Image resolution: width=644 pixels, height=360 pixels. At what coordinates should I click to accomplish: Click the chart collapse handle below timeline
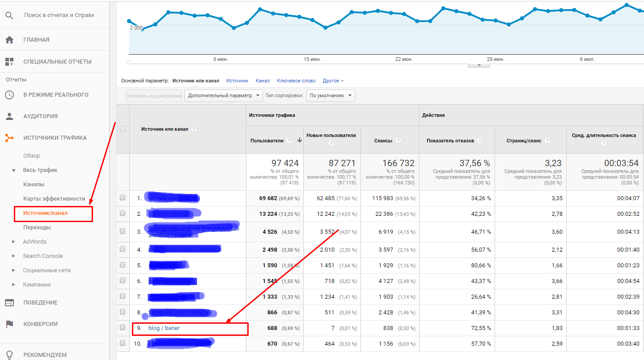[x=478, y=65]
